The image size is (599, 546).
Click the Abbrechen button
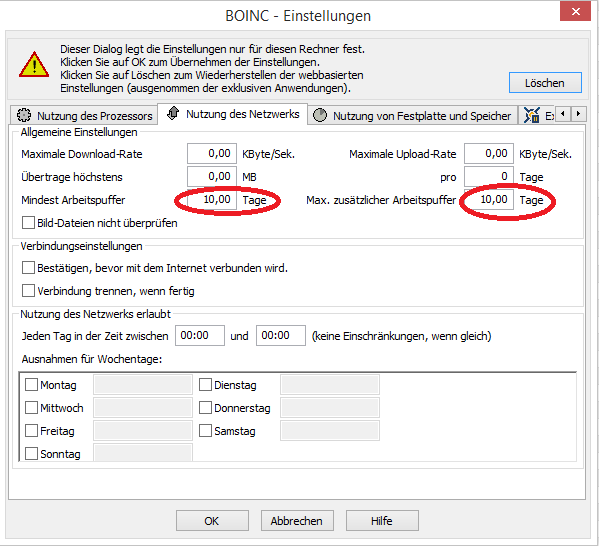coord(297,520)
